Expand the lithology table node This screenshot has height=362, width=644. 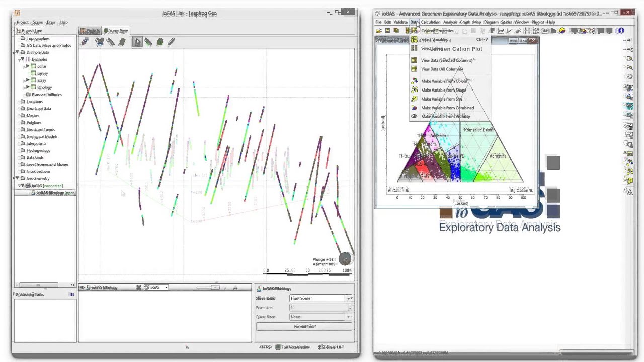tap(27, 87)
